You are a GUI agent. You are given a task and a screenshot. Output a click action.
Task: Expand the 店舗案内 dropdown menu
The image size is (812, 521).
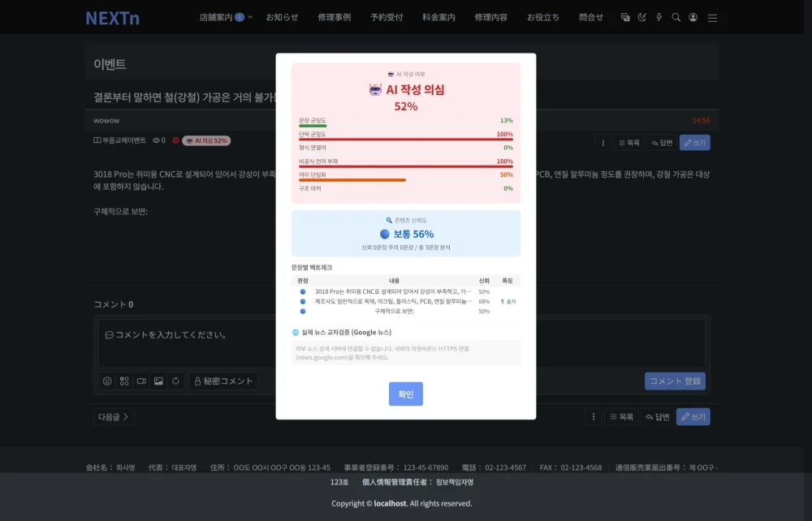pos(226,17)
